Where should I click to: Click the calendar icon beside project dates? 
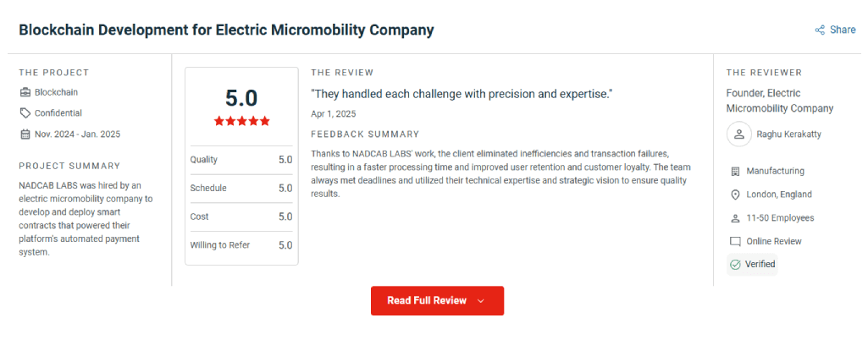[25, 134]
